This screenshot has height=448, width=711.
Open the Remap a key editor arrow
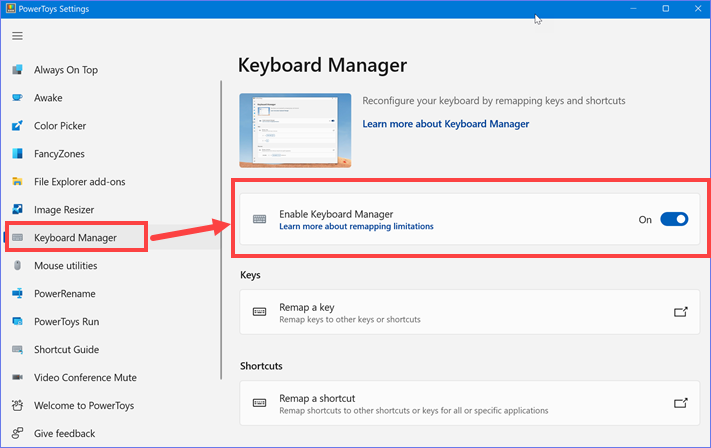(x=680, y=312)
